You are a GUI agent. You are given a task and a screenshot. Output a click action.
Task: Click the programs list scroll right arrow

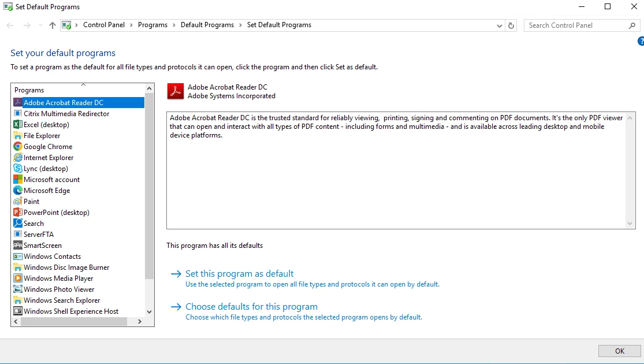140,322
